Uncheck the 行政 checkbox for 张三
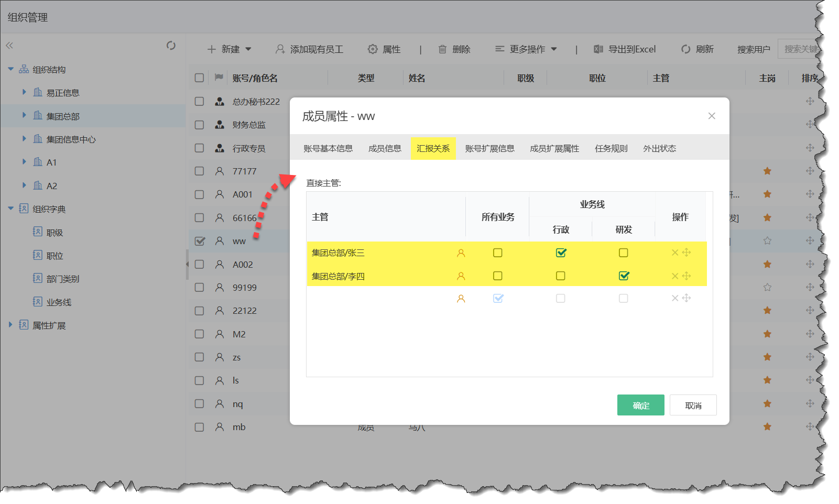 coord(561,253)
